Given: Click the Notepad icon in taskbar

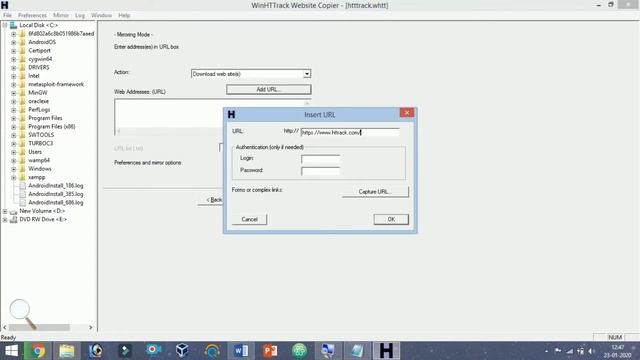Looking at the screenshot, I should pyautogui.click(x=357, y=351).
